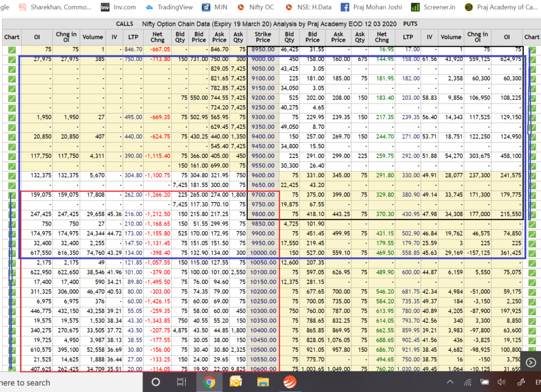Open the Praj Mohan Joshi Facebook bookmark

coord(371,7)
